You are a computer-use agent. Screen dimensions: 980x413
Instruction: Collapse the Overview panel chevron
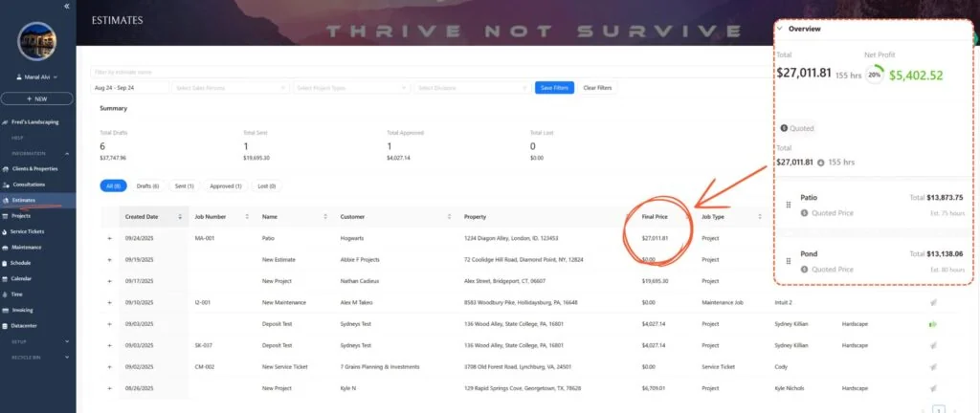point(780,29)
